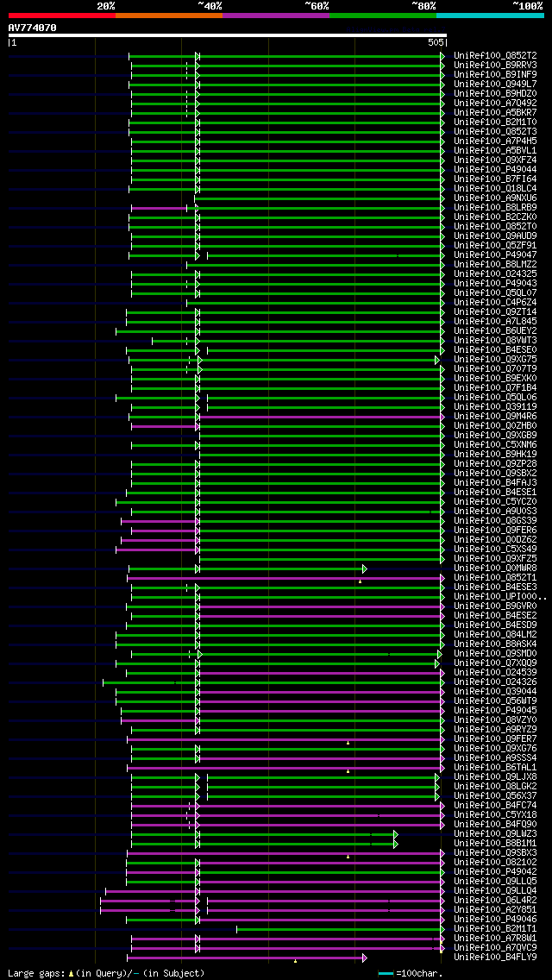552x980 pixels.
Task: Select hit label UniRef100_Q852T3
Action: click(x=495, y=131)
